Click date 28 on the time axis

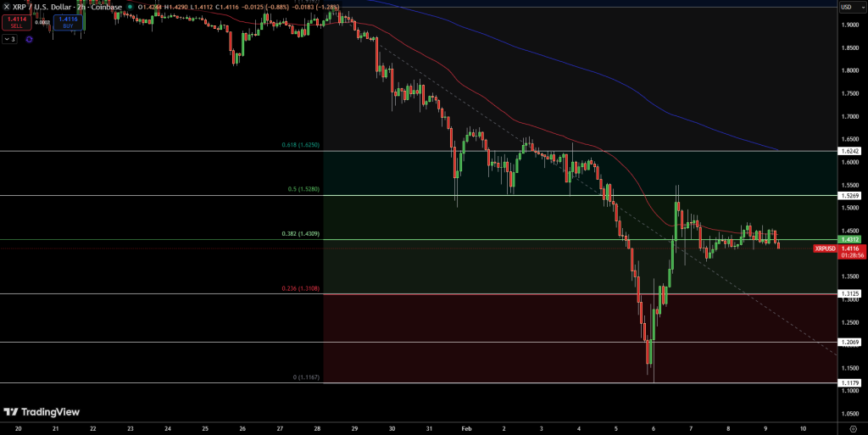coord(317,429)
